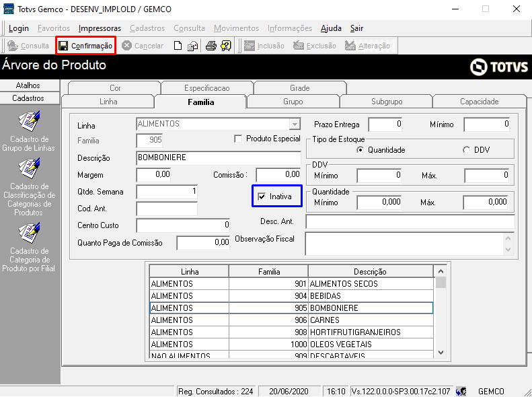
Task: Click Reg. Consultados : 224 status text
Action: (216, 392)
